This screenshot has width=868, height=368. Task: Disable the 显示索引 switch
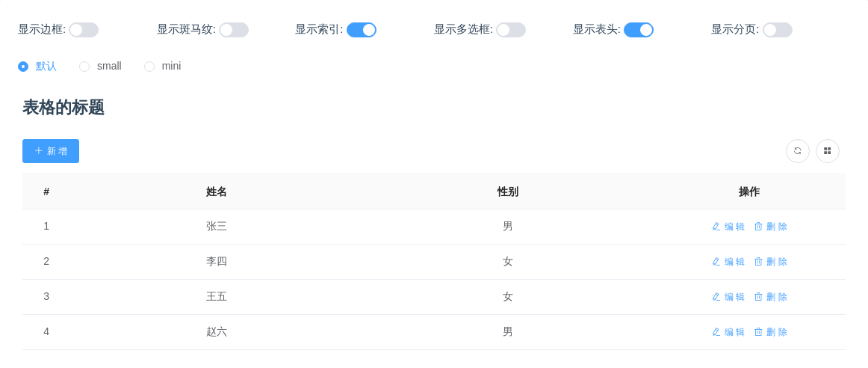click(x=362, y=30)
